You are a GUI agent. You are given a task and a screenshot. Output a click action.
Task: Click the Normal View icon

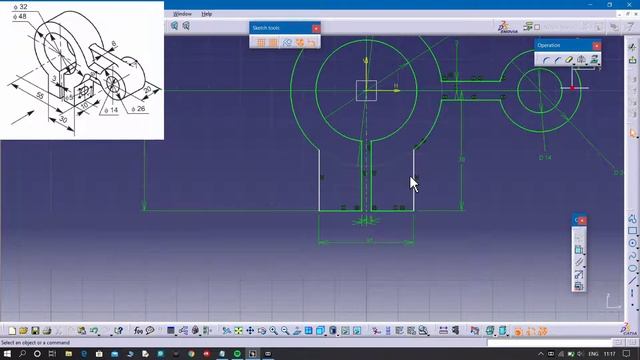(x=297, y=331)
